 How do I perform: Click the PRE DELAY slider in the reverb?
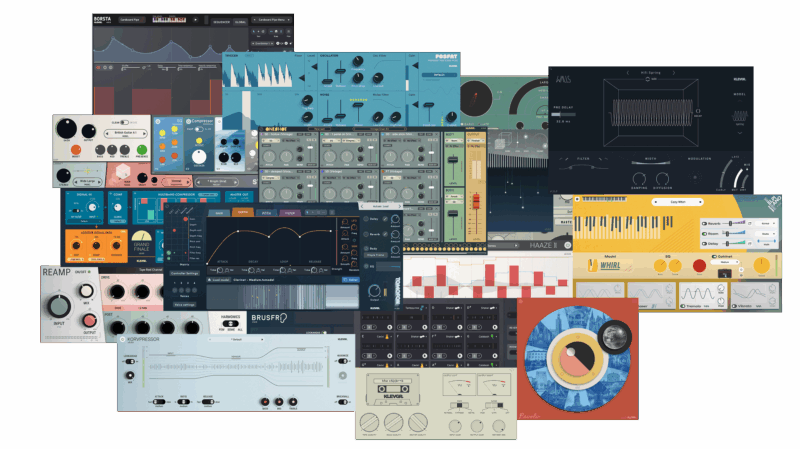(564, 114)
